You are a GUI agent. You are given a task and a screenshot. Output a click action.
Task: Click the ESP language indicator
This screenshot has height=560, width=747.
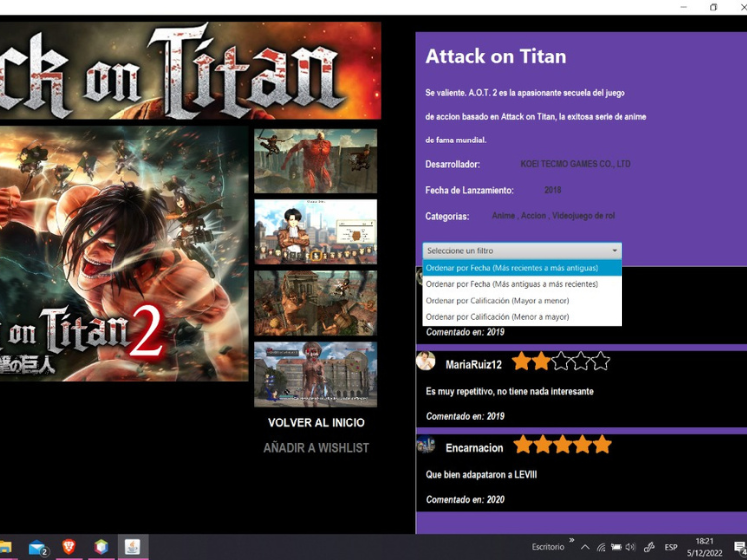click(671, 548)
